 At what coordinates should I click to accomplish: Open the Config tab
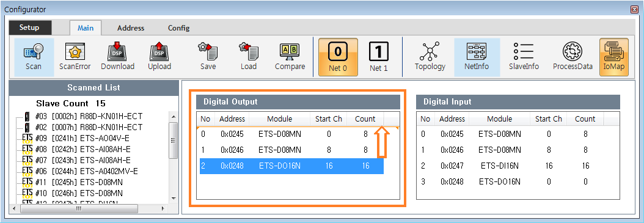click(x=178, y=28)
